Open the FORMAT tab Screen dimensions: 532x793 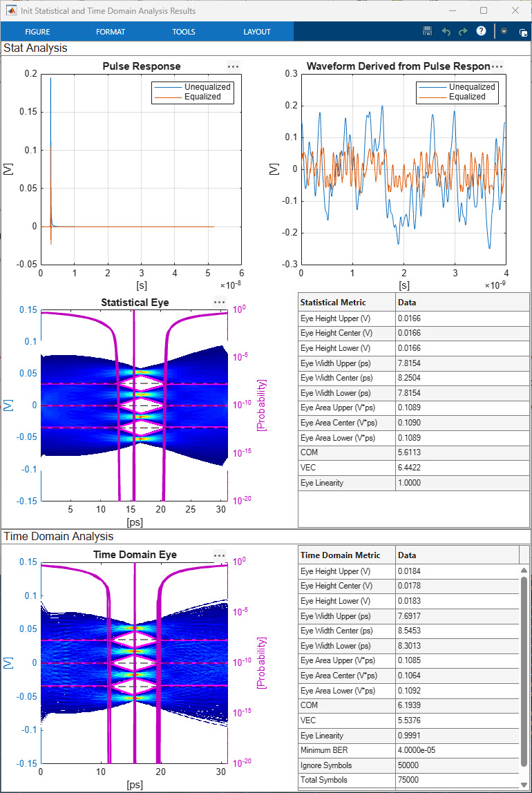111,31
